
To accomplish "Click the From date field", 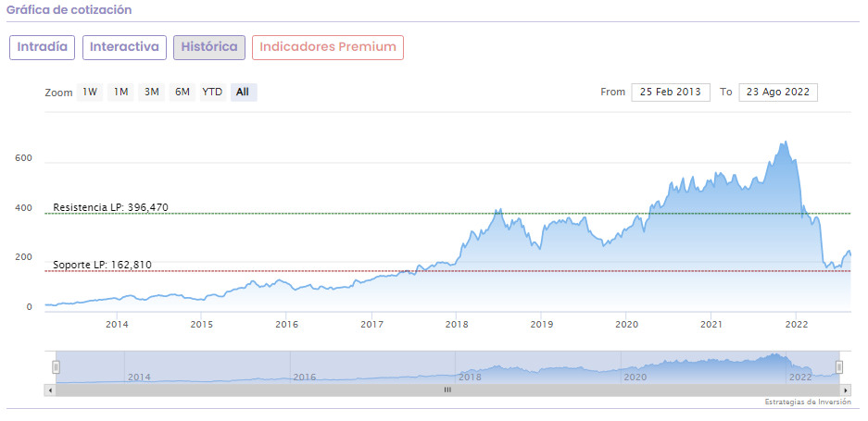I will click(671, 93).
